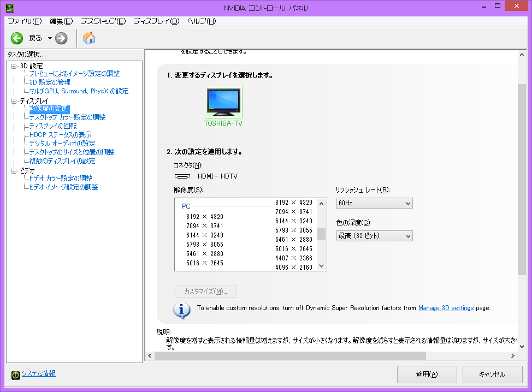
Task: Open the 編集(E) menu
Action: point(61,21)
